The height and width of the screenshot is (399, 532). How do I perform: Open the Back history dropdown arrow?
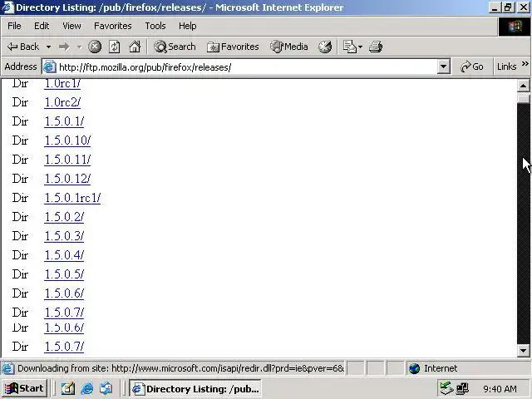[48, 47]
